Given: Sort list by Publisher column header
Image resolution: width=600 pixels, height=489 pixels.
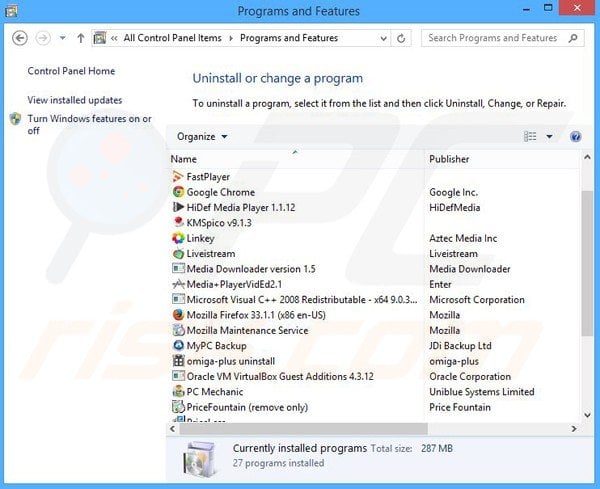Looking at the screenshot, I should point(449,159).
